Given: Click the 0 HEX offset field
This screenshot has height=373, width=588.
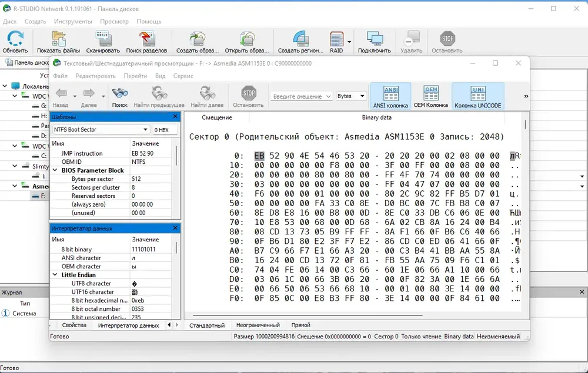Looking at the screenshot, I should click(164, 130).
